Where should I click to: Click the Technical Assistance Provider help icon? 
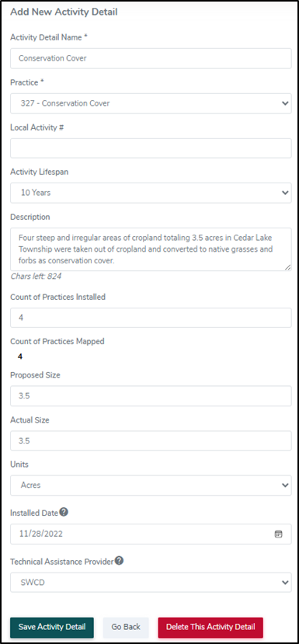[x=119, y=561]
